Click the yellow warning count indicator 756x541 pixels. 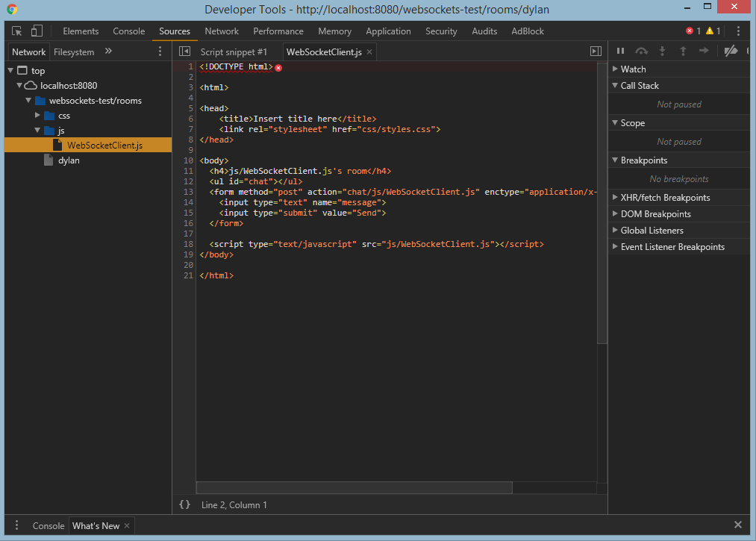713,31
